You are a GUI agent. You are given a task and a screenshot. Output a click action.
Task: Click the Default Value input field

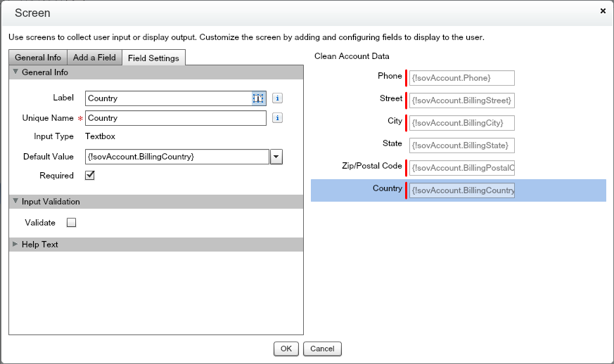click(177, 157)
